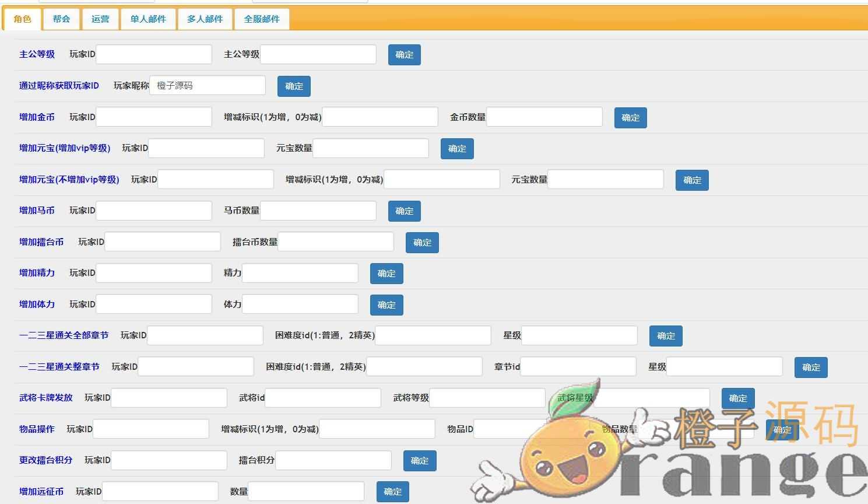Click 确定 in the 物品操作 row

[x=782, y=429]
